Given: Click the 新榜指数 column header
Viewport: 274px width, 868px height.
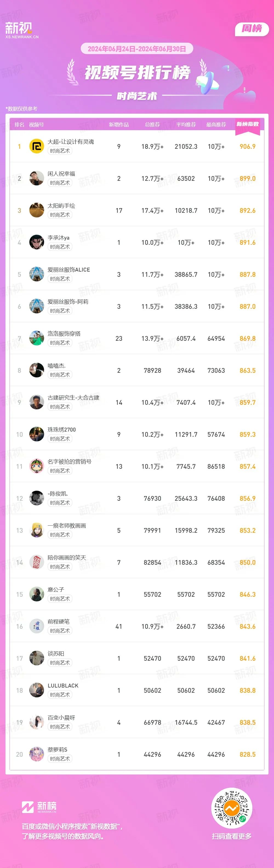Looking at the screenshot, I should [247, 124].
